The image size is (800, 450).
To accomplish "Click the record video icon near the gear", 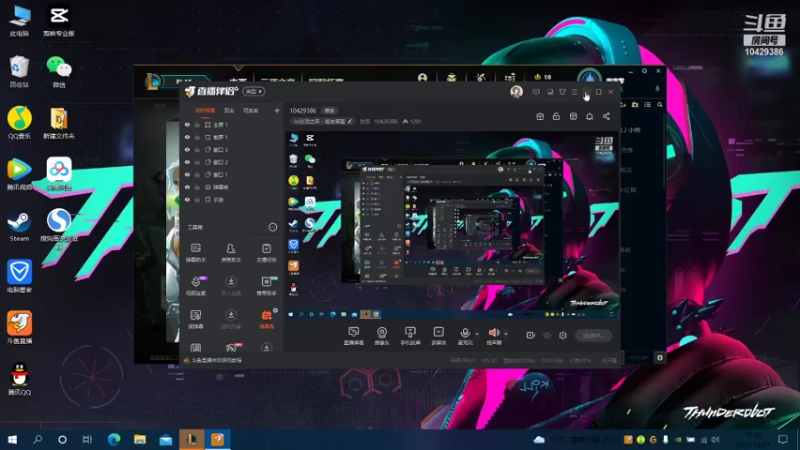I will click(531, 335).
